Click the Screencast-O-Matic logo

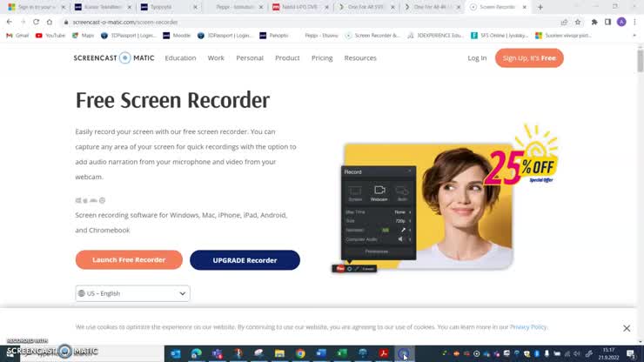[x=114, y=58]
